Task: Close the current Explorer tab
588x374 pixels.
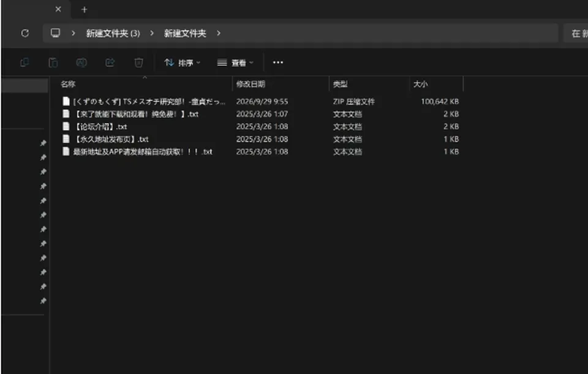Action: pos(58,9)
